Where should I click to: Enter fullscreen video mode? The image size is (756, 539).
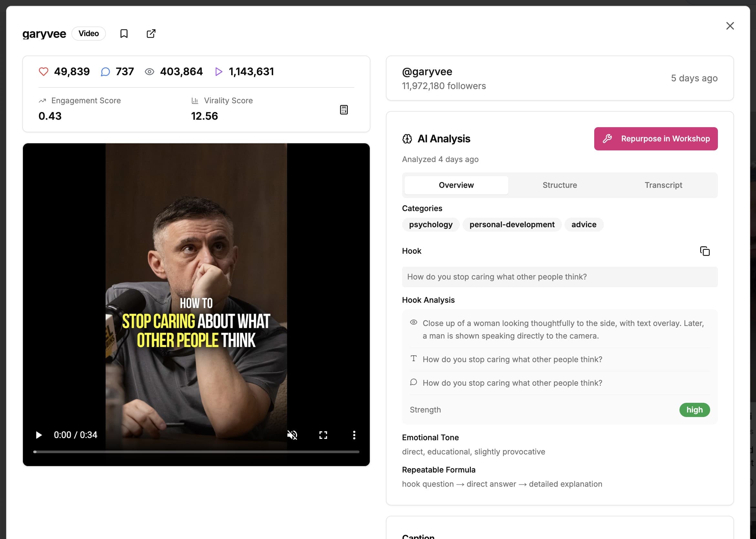point(323,435)
